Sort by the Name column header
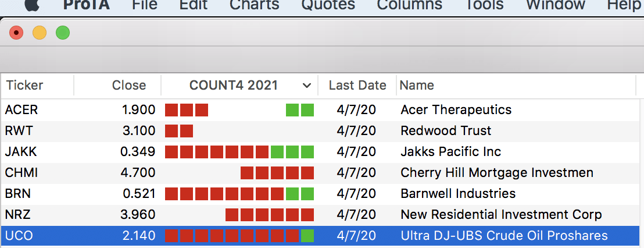This screenshot has height=248, width=644. point(516,85)
